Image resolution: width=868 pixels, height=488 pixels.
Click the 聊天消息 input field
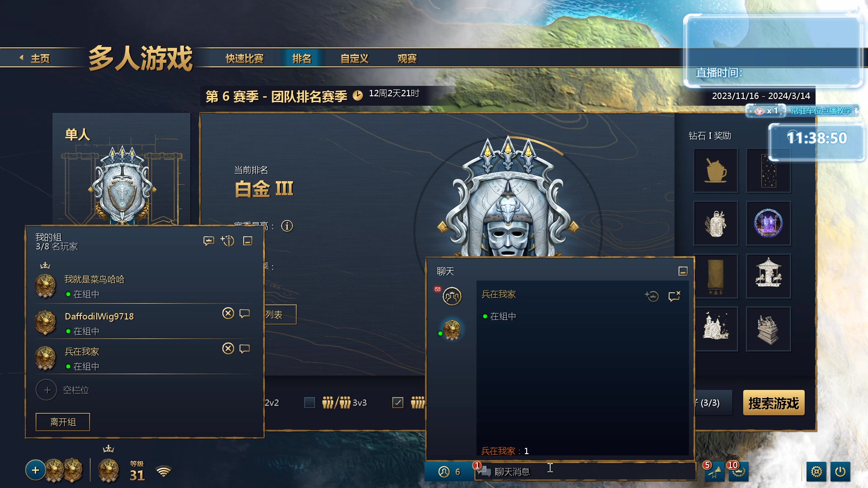[585, 472]
